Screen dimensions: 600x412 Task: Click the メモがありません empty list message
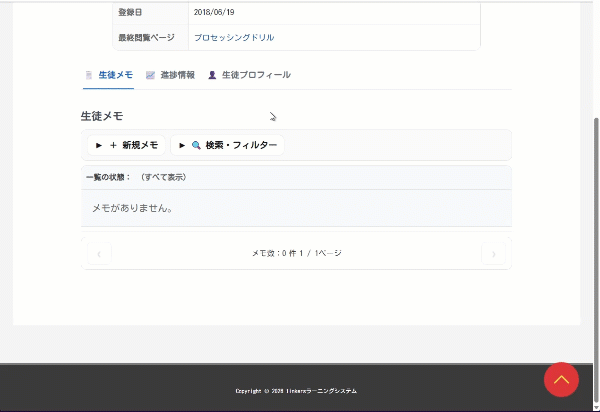point(132,209)
